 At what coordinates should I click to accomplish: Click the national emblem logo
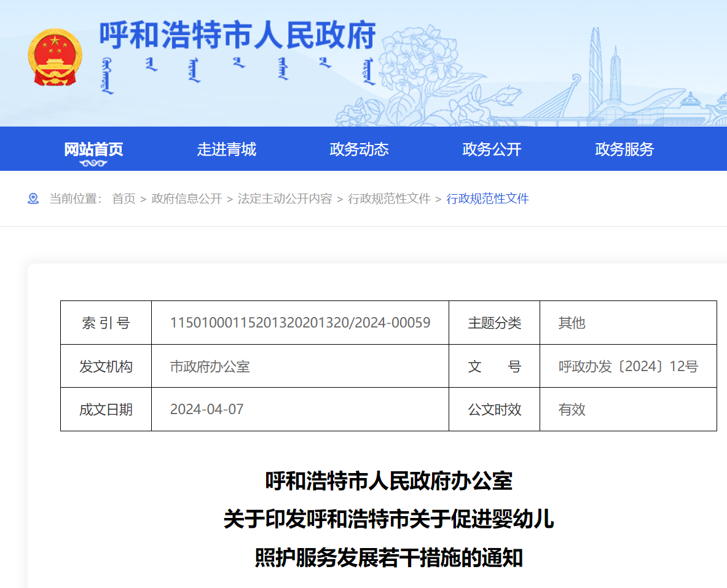click(55, 58)
